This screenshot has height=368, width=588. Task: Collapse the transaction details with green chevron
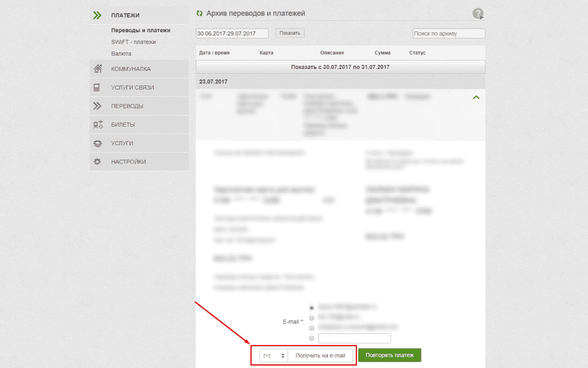pos(476,97)
